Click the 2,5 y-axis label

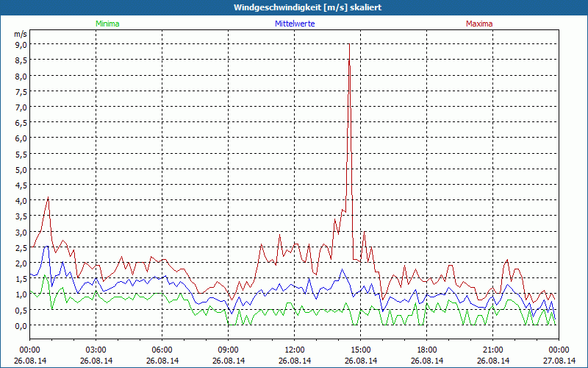coord(21,248)
